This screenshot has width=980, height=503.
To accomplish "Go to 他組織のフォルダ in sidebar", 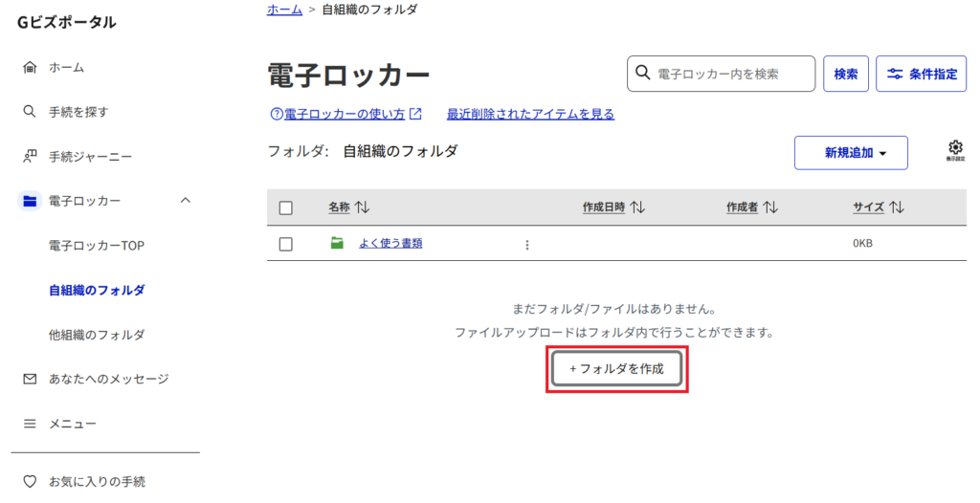I will point(97,335).
